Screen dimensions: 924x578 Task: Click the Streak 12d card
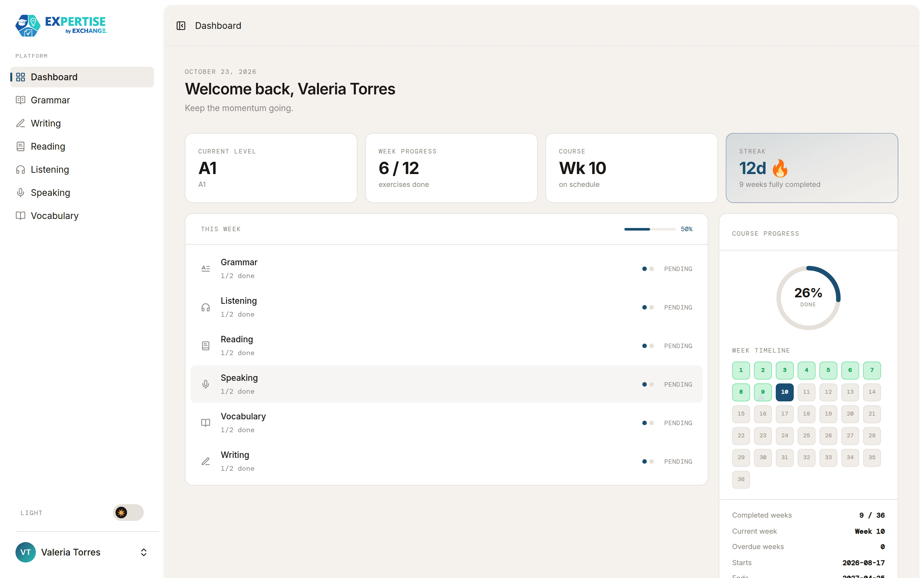[812, 168]
